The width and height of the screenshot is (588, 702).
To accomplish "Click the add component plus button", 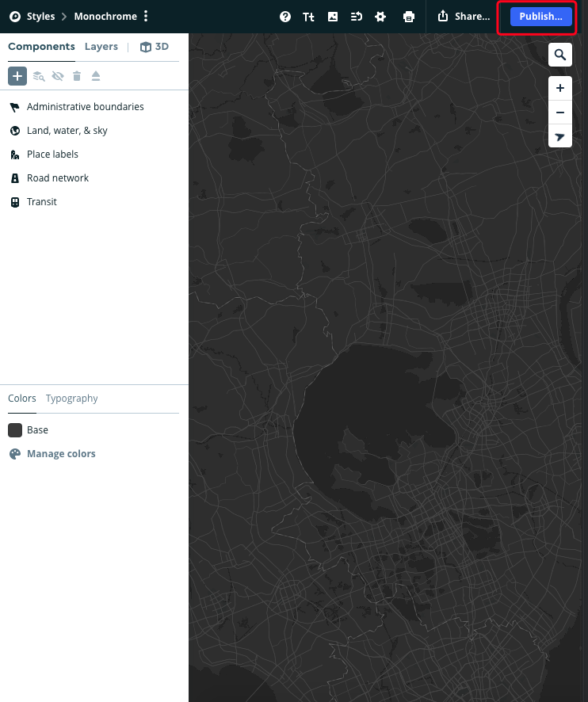I will pyautogui.click(x=17, y=76).
